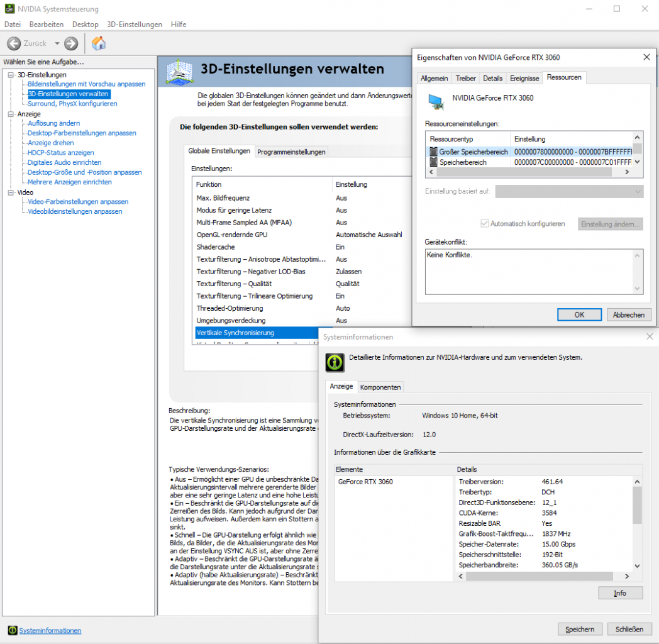659x644 pixels.
Task: Toggle the Automatisch konfigurieren checkbox
Action: click(x=484, y=224)
